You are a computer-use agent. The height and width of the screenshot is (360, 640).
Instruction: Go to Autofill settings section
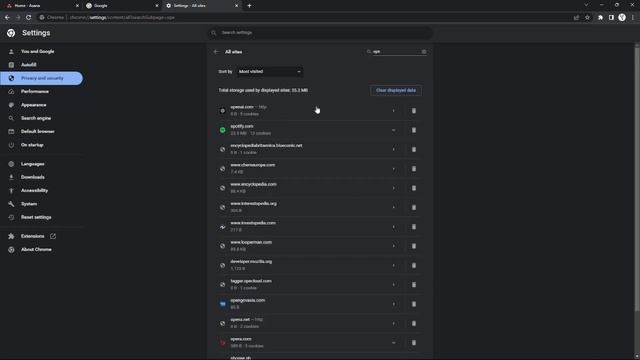[29, 65]
